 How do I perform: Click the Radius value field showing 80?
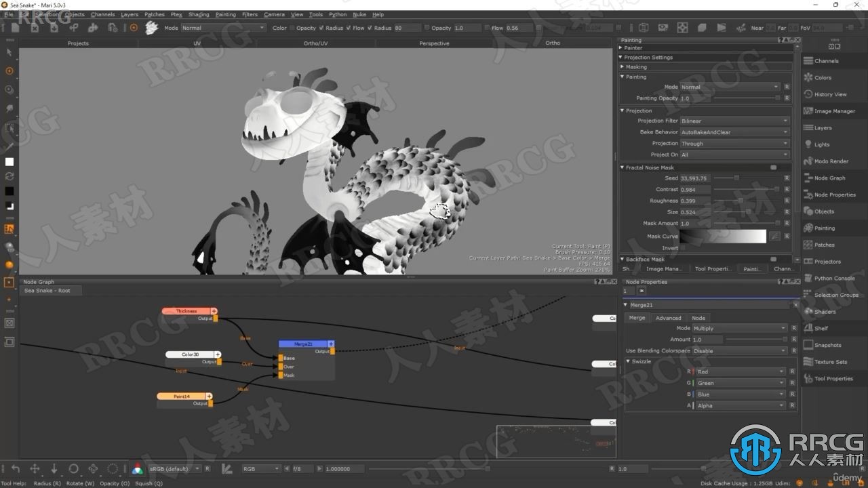(406, 28)
